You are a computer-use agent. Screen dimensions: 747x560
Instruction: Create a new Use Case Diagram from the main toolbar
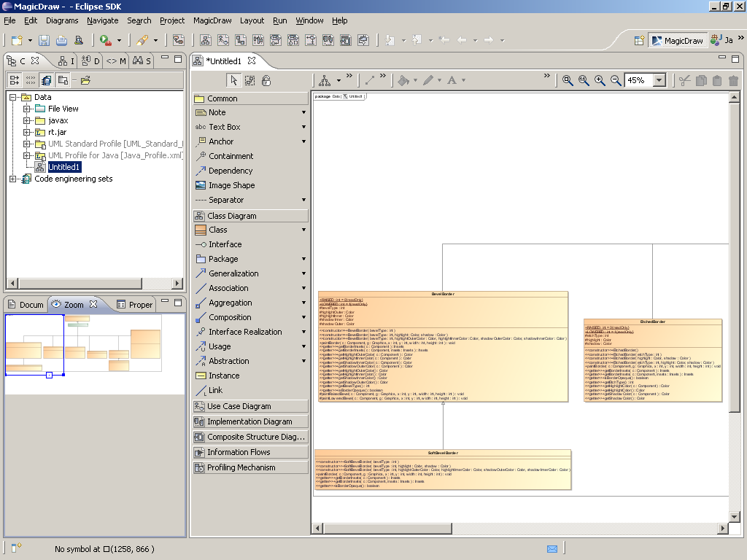pyautogui.click(x=223, y=41)
